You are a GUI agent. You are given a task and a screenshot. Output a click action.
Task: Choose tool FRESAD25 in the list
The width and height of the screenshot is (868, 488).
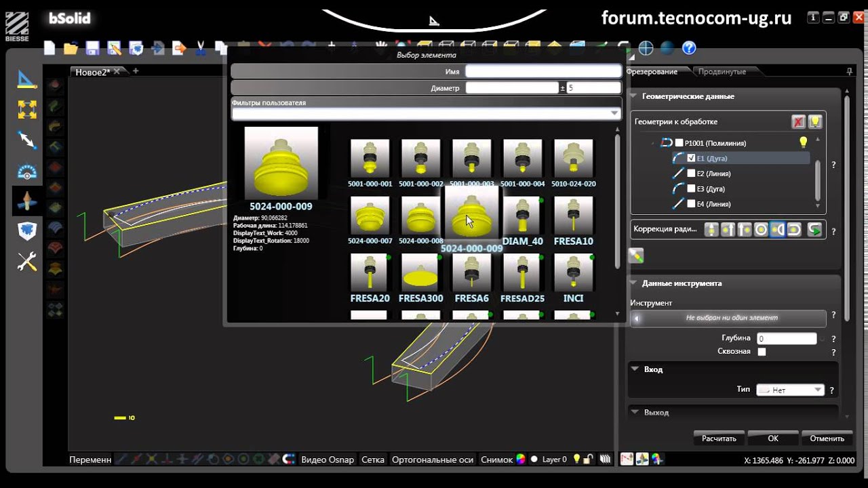(x=522, y=278)
